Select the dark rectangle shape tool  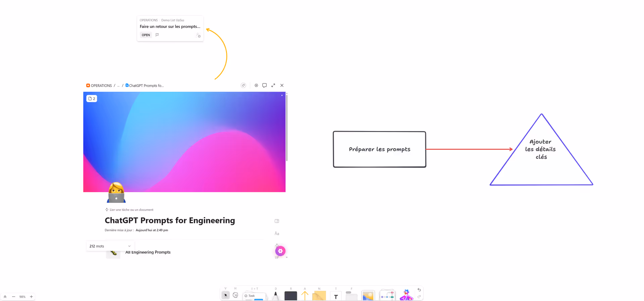[x=291, y=296]
